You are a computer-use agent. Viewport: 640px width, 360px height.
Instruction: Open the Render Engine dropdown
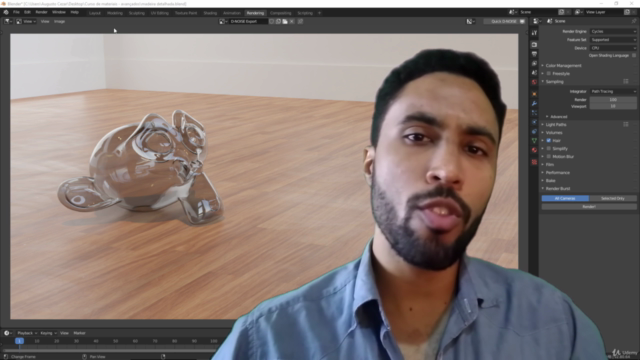pyautogui.click(x=613, y=31)
